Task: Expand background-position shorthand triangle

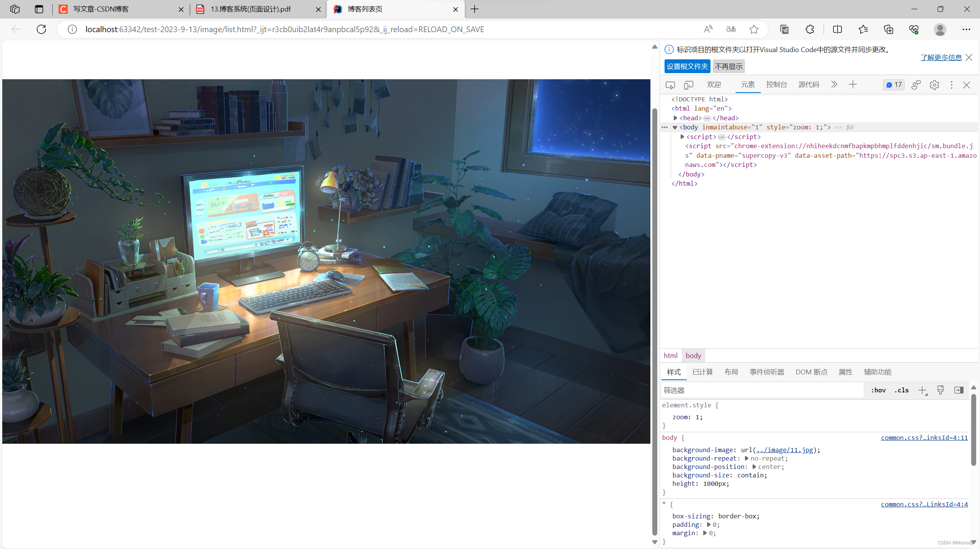Action: click(754, 467)
